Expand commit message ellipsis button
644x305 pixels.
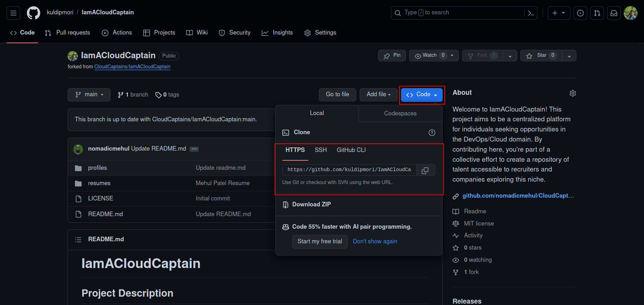(x=194, y=149)
